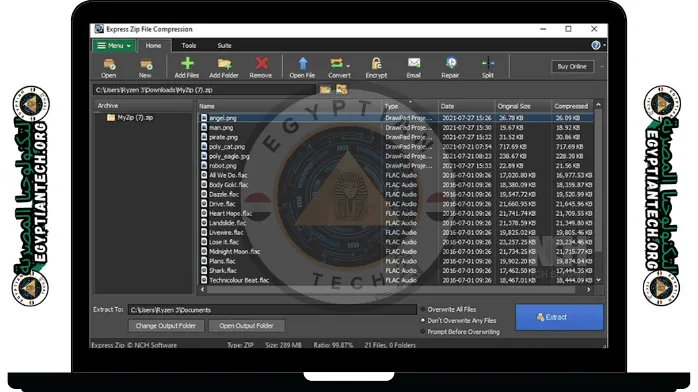Select the Plans.flac row
Viewport: 698px width, 392px height.
(396, 261)
